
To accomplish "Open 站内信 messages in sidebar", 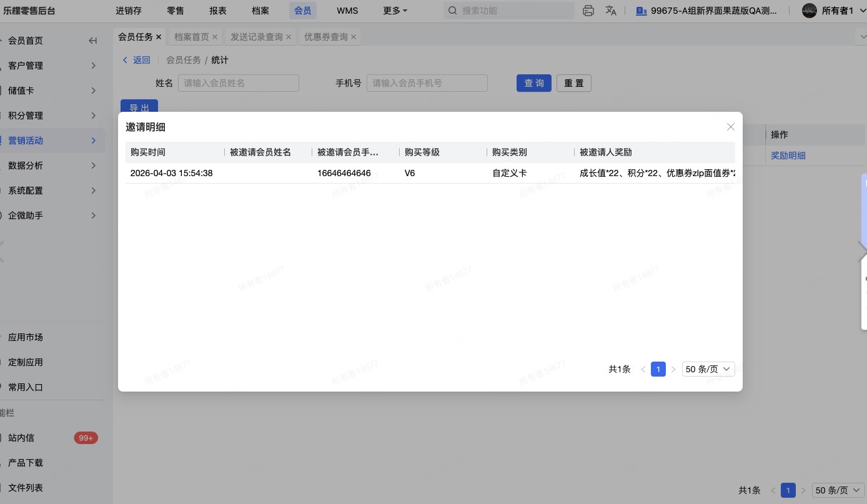I will (x=21, y=438).
